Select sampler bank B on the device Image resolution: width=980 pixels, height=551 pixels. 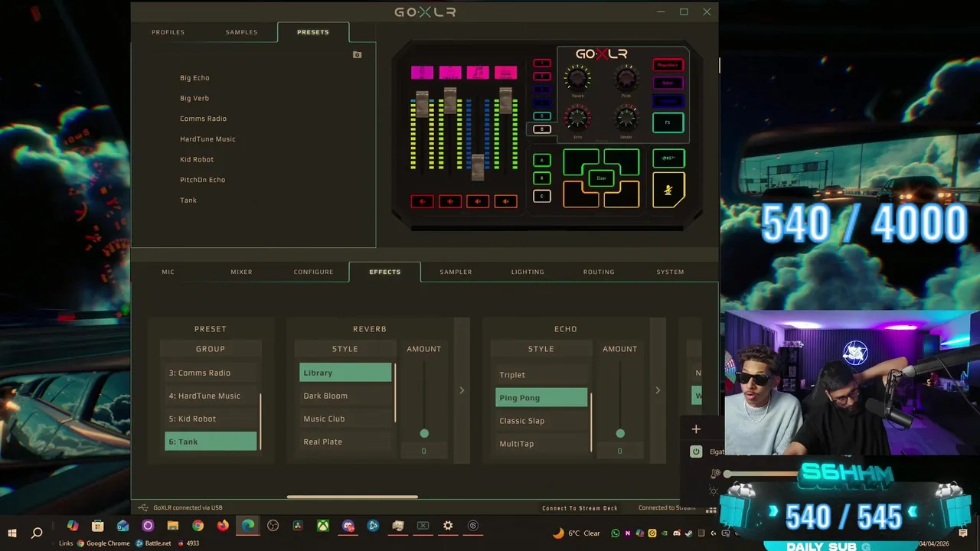click(x=542, y=178)
